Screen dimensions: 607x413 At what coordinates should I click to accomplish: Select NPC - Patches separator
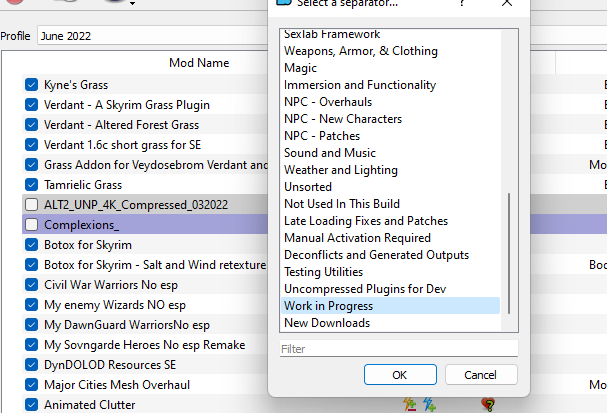322,136
